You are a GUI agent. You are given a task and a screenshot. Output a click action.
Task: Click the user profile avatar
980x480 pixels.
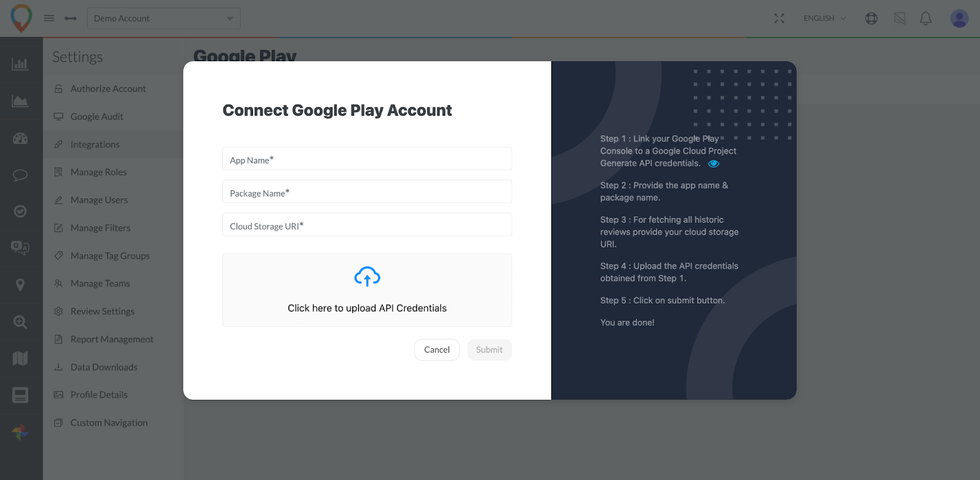959,18
